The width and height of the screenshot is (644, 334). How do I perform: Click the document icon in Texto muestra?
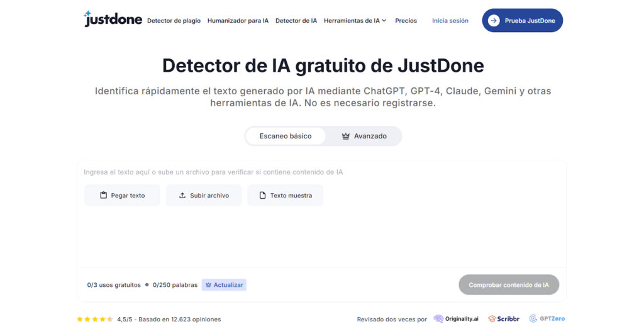click(x=262, y=195)
